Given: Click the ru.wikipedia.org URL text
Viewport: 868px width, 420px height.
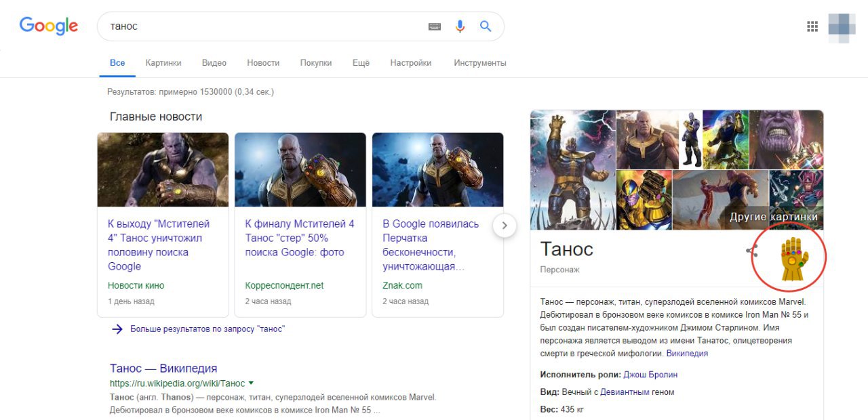Looking at the screenshot, I should (178, 383).
